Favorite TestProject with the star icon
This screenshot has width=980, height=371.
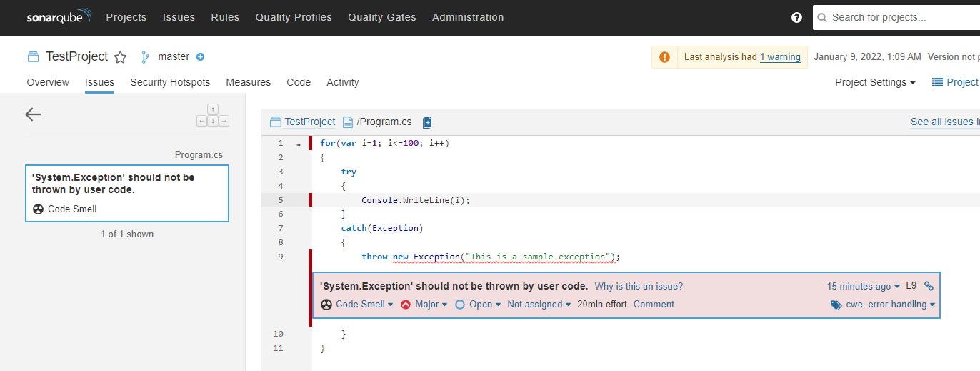point(120,57)
